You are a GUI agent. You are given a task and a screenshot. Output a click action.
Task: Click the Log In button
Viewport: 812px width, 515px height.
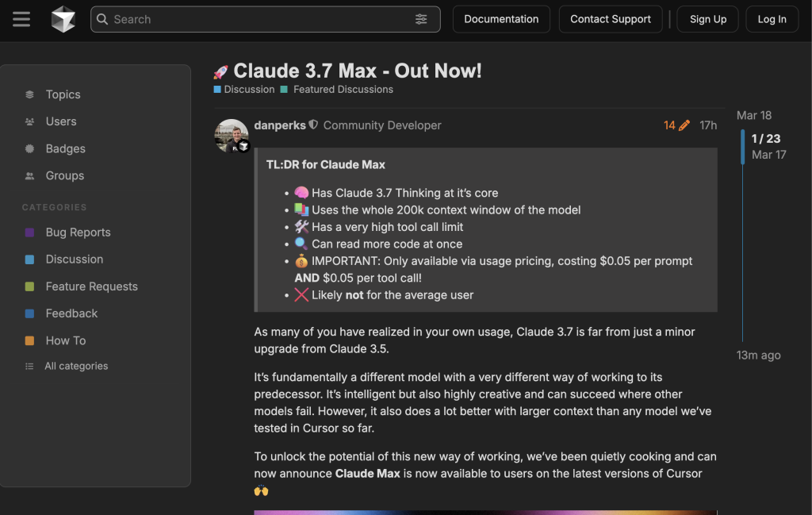tap(772, 19)
